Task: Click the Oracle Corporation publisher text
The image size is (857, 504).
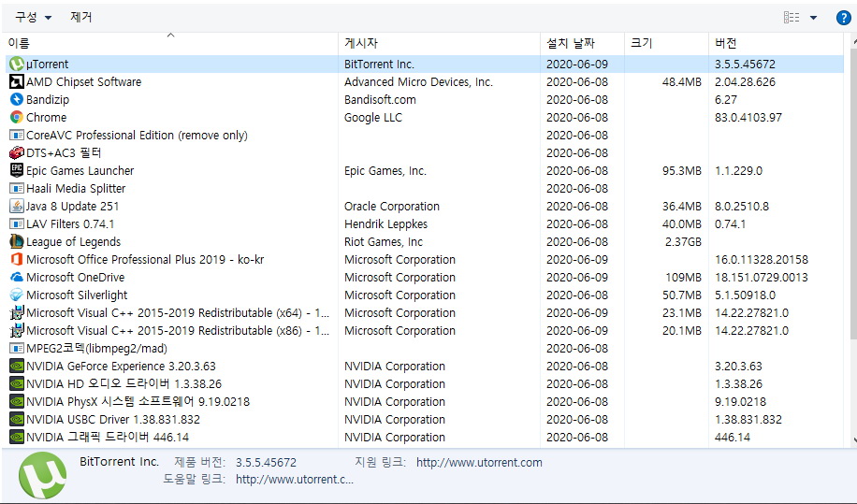Action: pyautogui.click(x=392, y=207)
